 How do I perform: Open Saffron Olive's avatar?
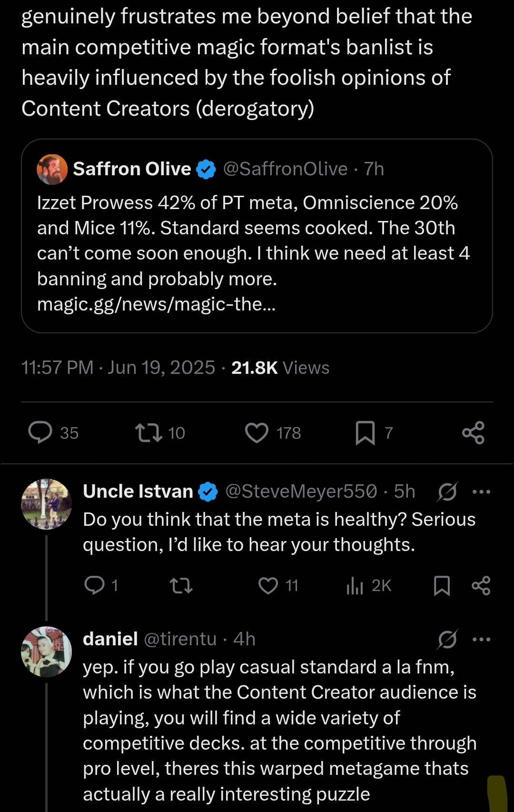52,169
